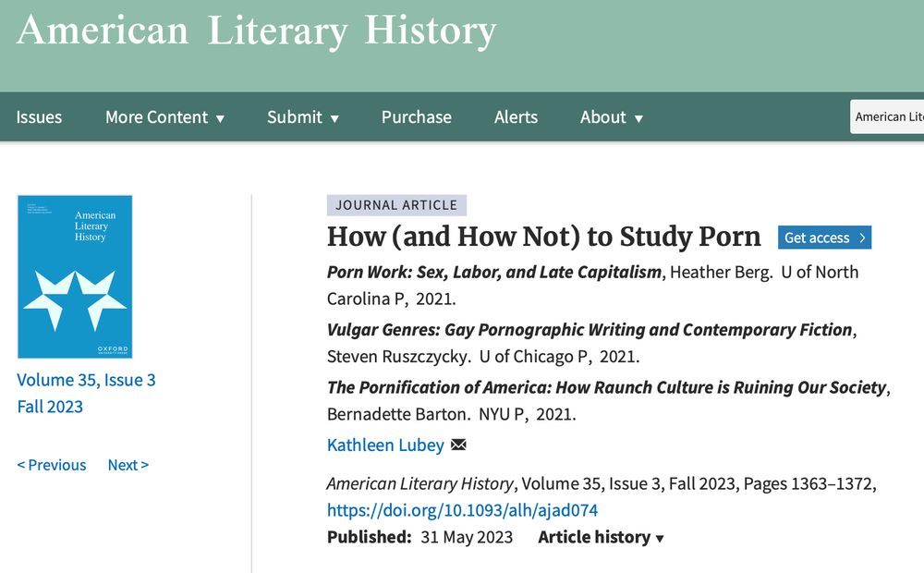Expand the Submit menu arrow
The image size is (924, 573).
coord(334,118)
